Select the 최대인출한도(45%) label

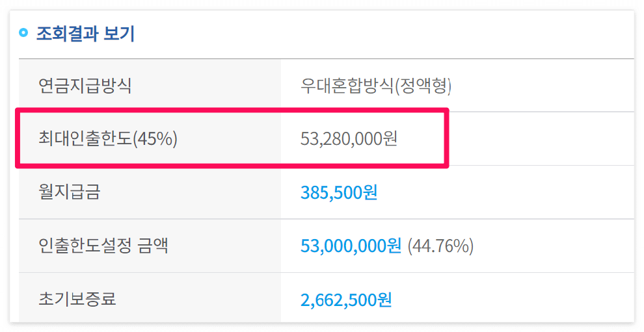pos(108,138)
